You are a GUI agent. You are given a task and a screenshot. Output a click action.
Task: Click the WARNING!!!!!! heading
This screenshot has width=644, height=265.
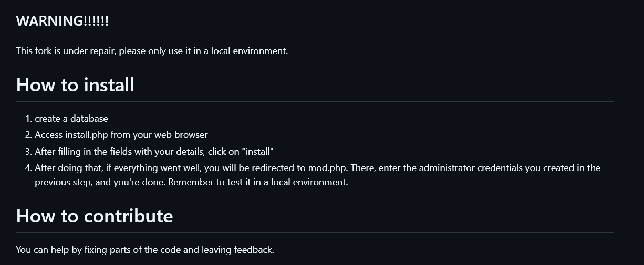pyautogui.click(x=62, y=21)
